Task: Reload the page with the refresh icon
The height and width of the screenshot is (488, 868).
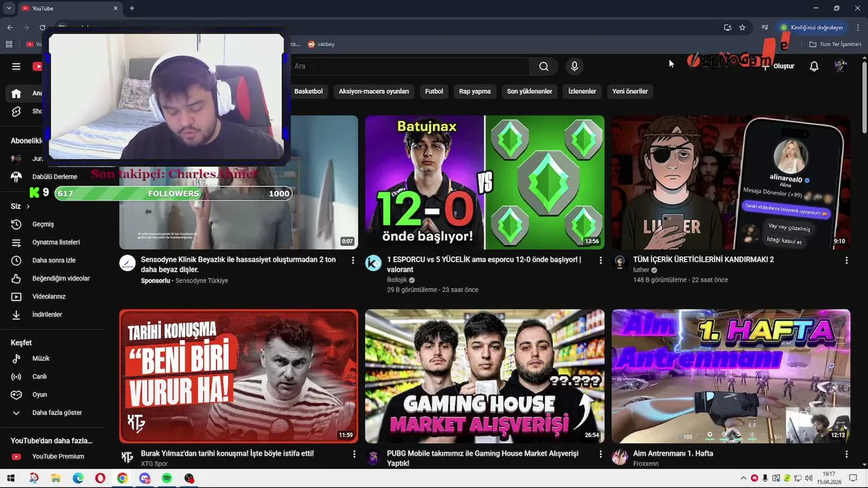Action: pos(42,28)
